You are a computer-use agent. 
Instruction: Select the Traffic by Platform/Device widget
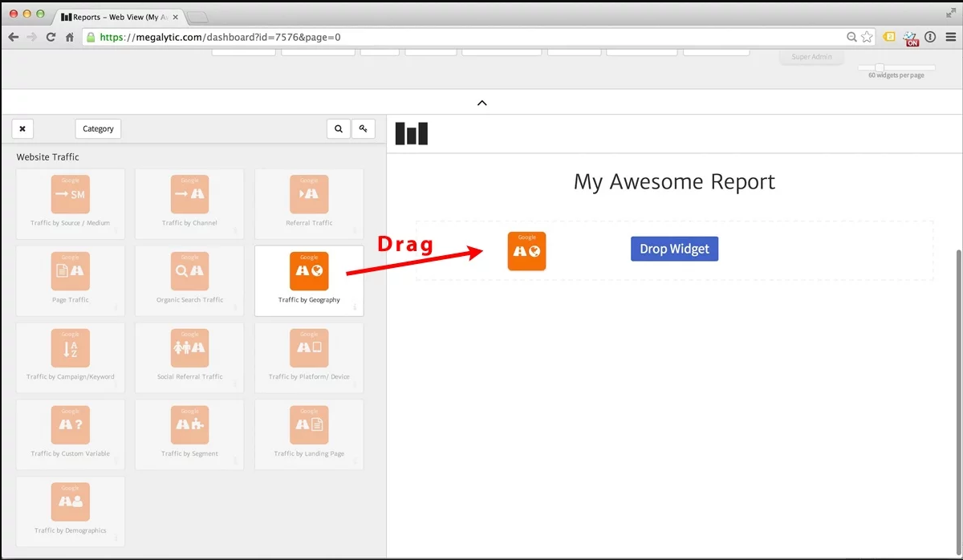[309, 358]
